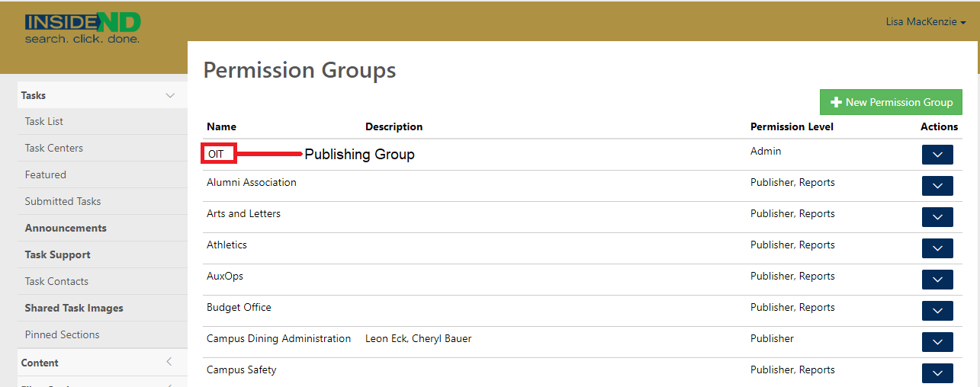Navigate to Announcements
The width and height of the screenshot is (980, 387).
(66, 228)
